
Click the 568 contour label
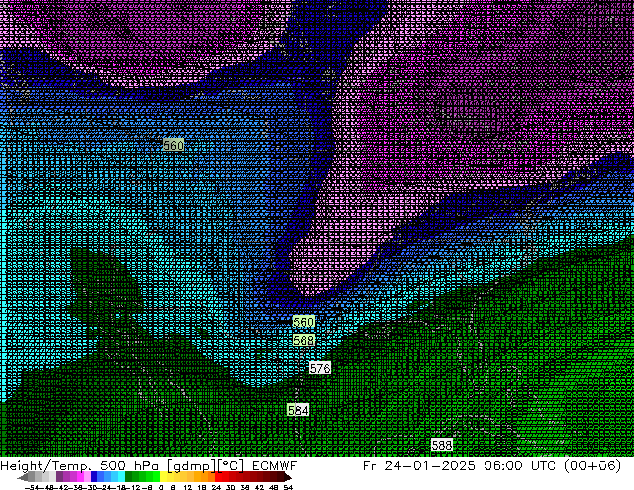(x=304, y=340)
